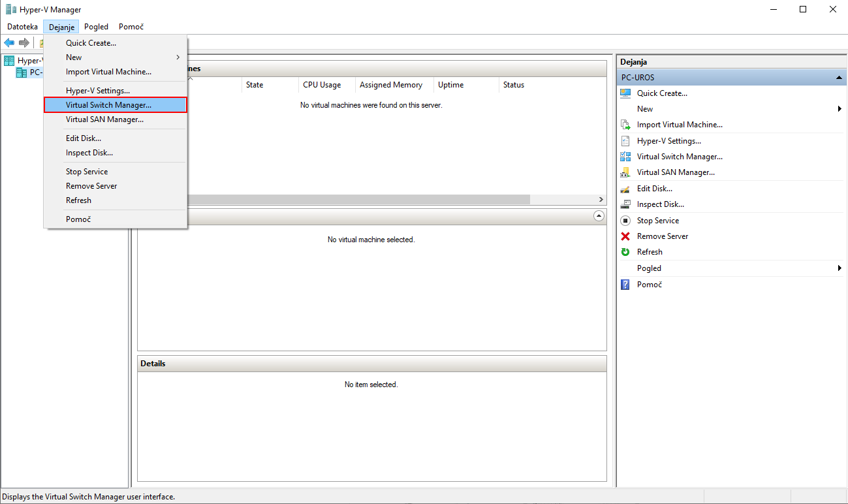Open Virtual Switch Manager from Dejanje menu

point(116,104)
